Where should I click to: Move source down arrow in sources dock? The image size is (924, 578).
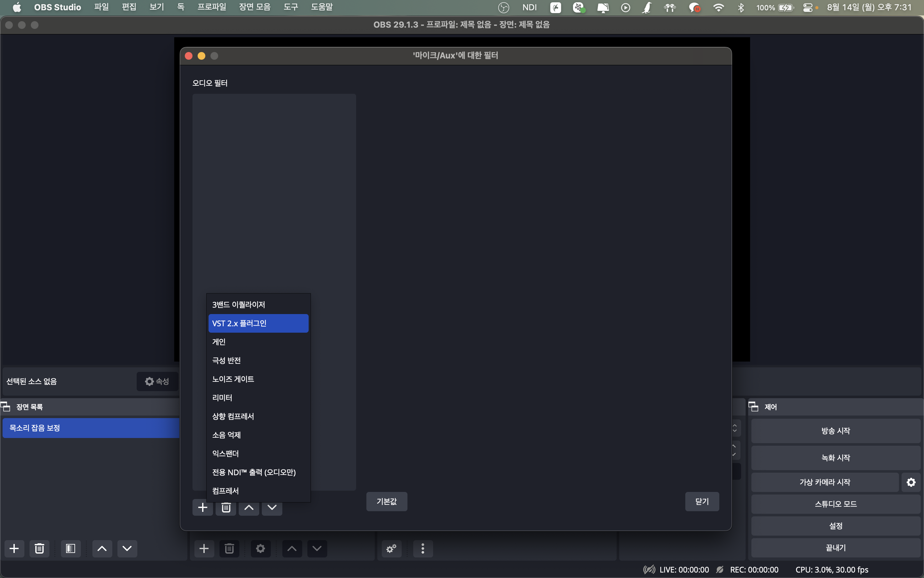tap(317, 548)
